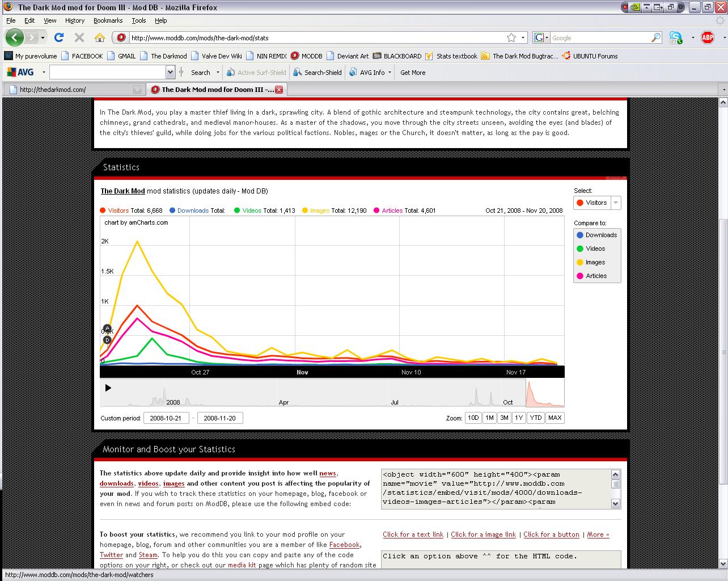Click 'Click for a button' option
728x581 pixels.
[x=551, y=534]
